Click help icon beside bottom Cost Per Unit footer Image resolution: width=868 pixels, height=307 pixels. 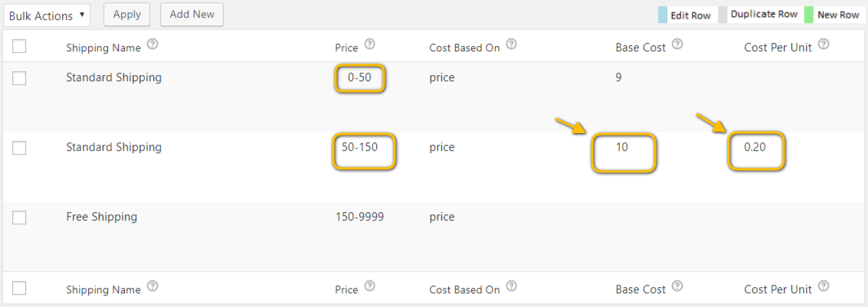(x=824, y=286)
